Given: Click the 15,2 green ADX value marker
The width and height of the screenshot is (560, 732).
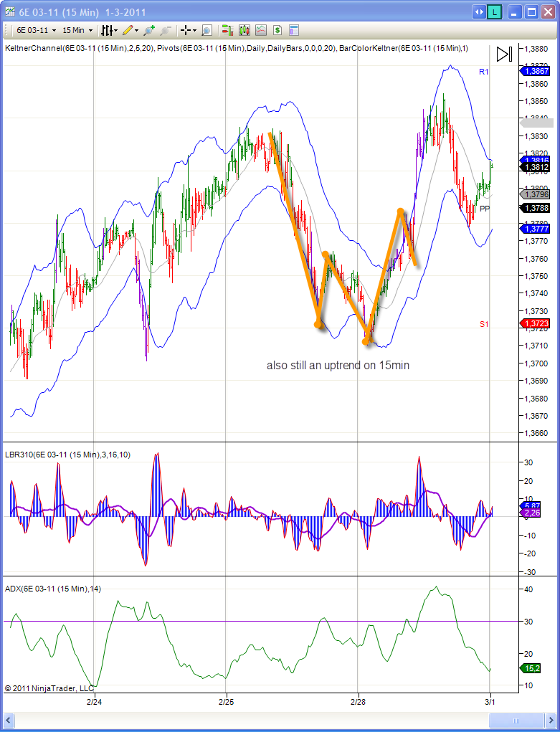Looking at the screenshot, I should tap(530, 668).
